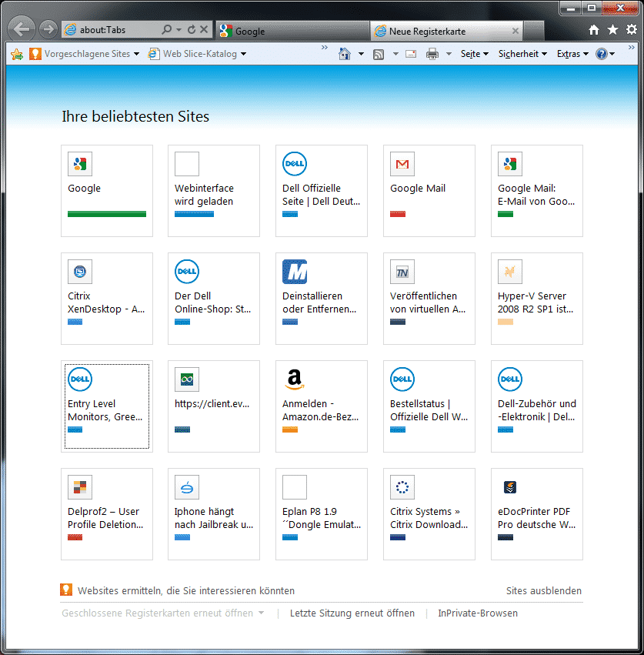Add to favorites bar star icon
Image resolution: width=644 pixels, height=655 pixels.
click(17, 54)
